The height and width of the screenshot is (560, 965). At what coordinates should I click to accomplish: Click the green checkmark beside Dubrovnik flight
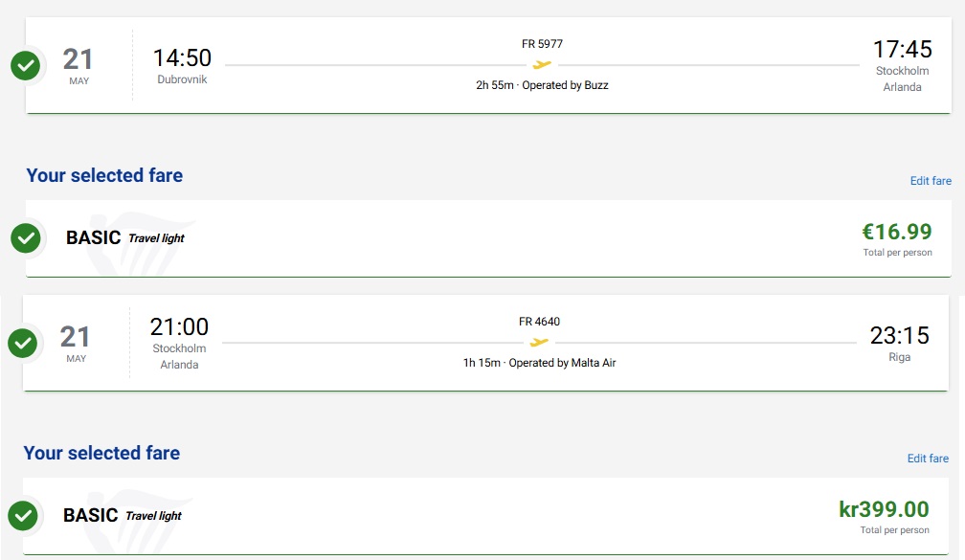pyautogui.click(x=25, y=65)
